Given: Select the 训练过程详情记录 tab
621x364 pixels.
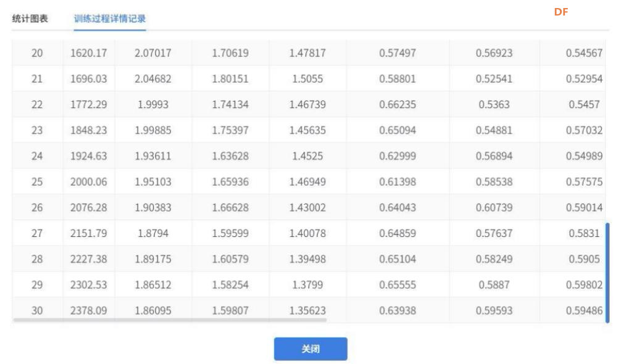Looking at the screenshot, I should (110, 19).
